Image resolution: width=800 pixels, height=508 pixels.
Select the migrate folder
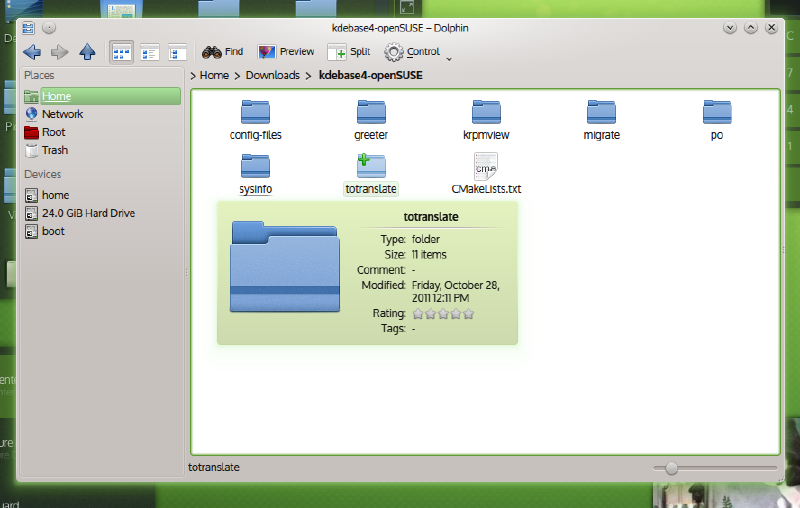click(602, 120)
